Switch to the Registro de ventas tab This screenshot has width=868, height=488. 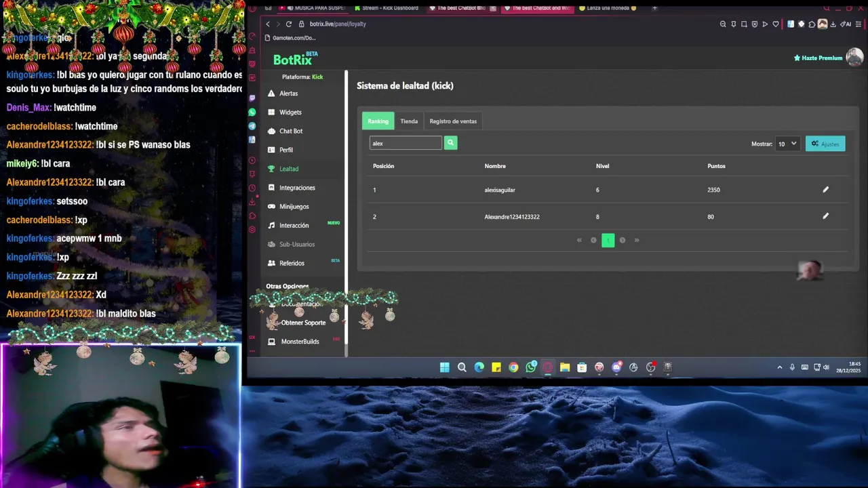point(453,121)
